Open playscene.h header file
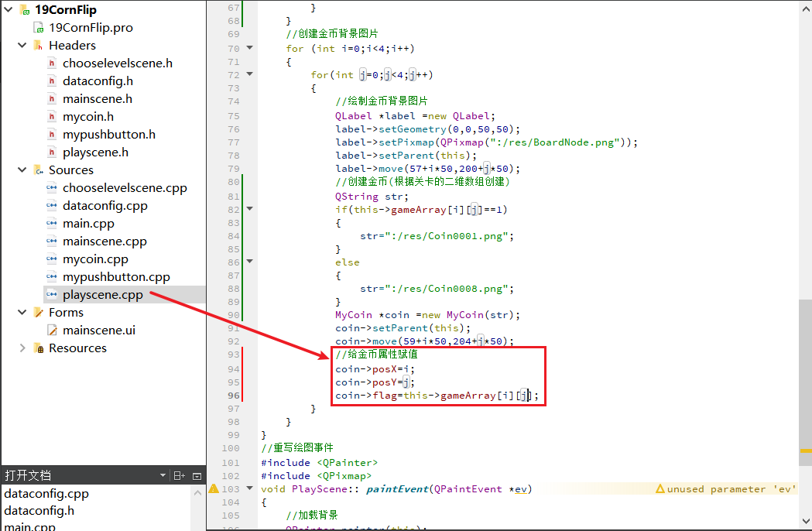Viewport: 812px width, 531px height. tap(95, 152)
